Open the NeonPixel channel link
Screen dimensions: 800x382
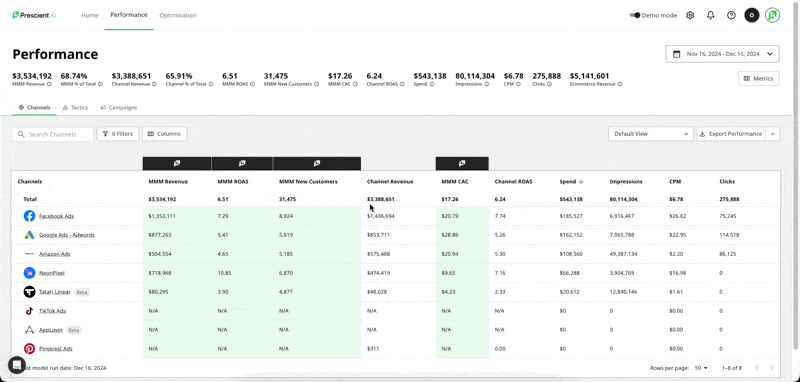coord(52,273)
